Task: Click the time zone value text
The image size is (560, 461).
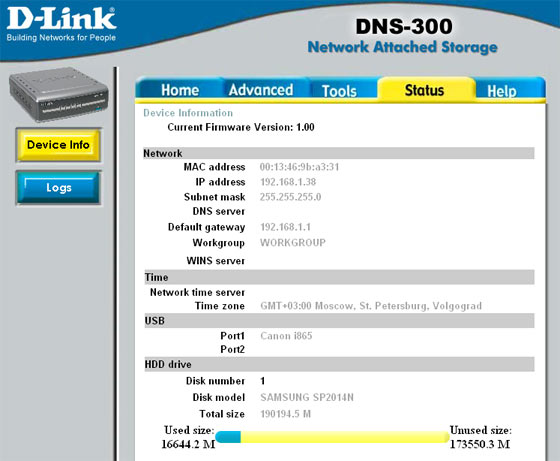Action: (371, 306)
